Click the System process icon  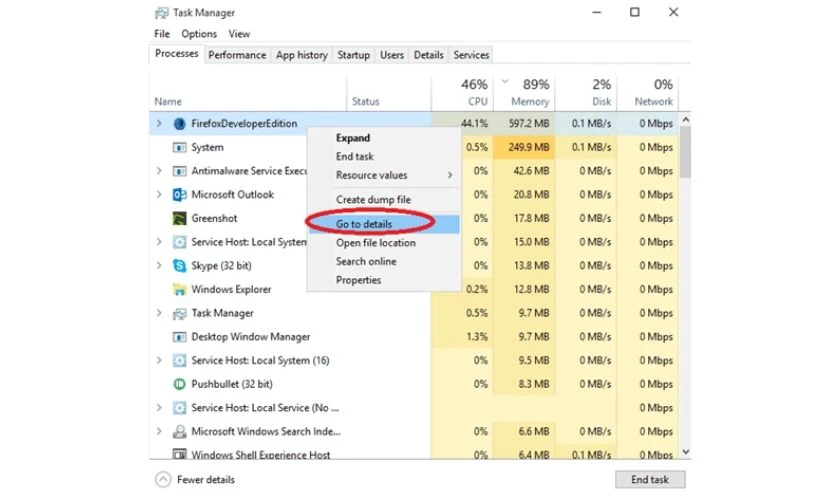click(x=179, y=147)
